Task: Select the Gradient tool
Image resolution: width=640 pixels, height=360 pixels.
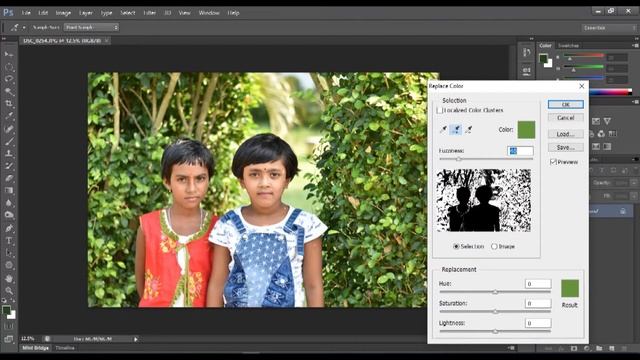Action: 9,190
